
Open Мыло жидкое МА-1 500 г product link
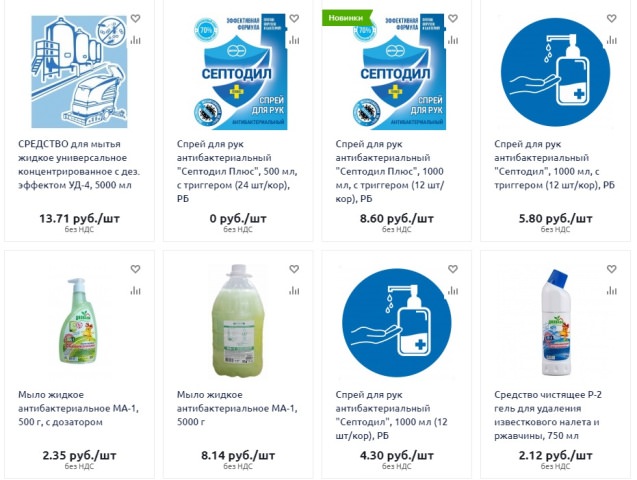tap(78, 408)
